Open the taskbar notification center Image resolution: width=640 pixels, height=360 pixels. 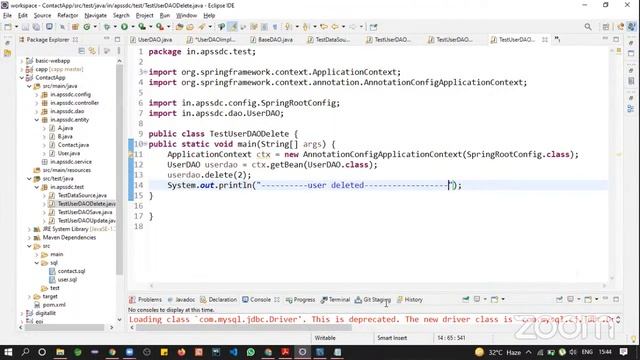[x=624, y=352]
